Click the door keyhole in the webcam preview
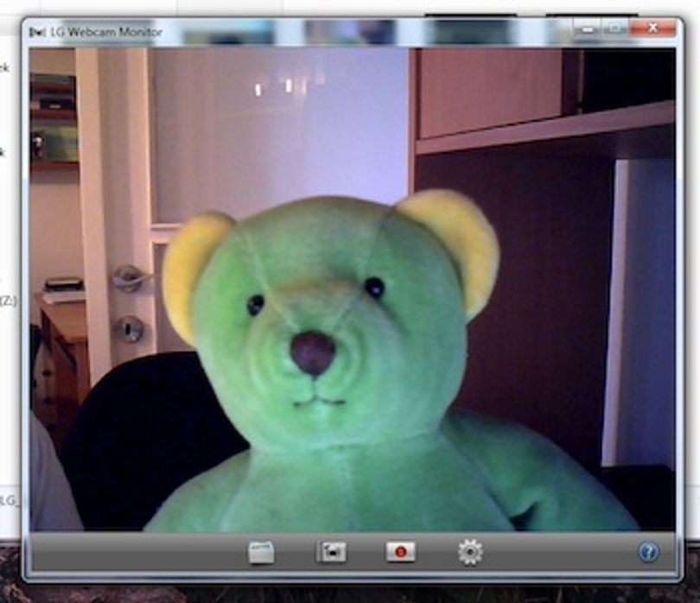Viewport: 700px width, 603px height. click(130, 329)
